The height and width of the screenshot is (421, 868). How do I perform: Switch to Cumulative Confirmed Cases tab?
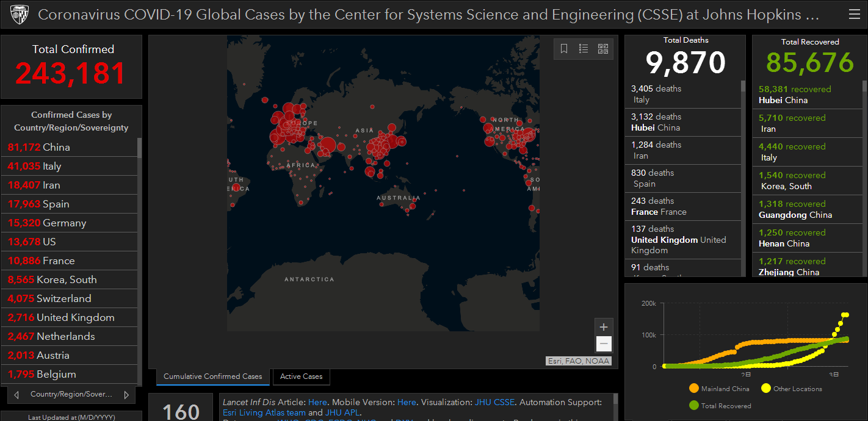click(213, 376)
